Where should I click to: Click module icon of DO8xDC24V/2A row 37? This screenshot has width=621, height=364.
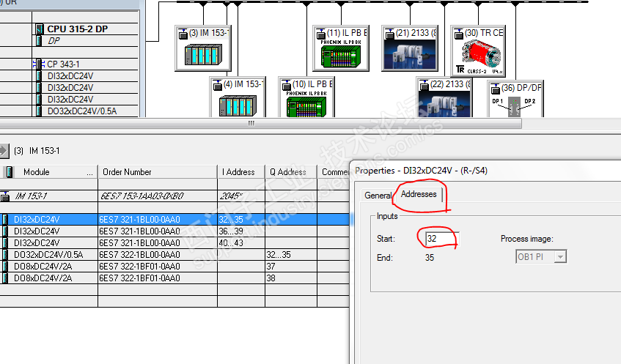(4, 267)
